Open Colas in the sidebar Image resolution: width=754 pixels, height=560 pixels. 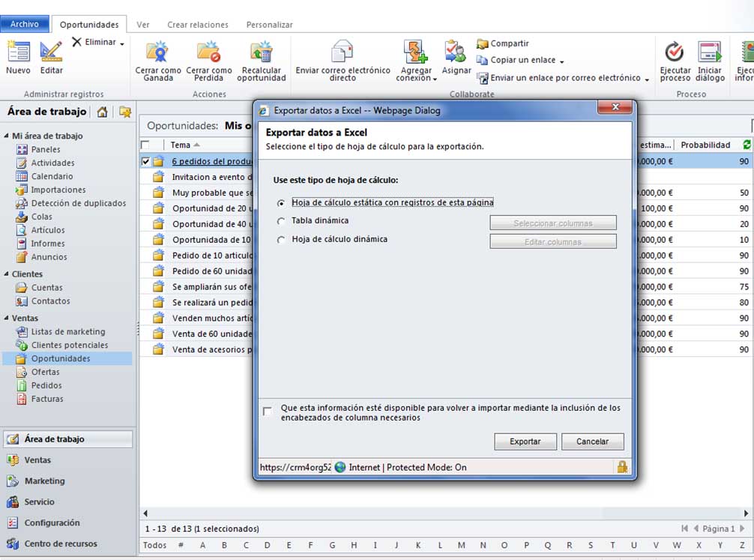click(x=41, y=217)
